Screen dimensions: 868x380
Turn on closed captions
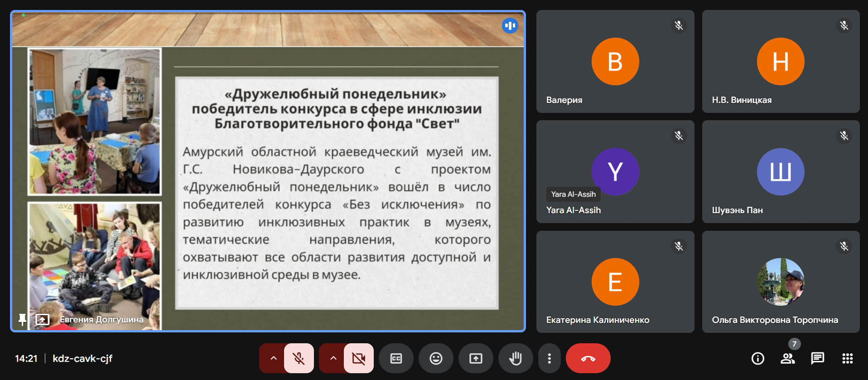point(396,358)
